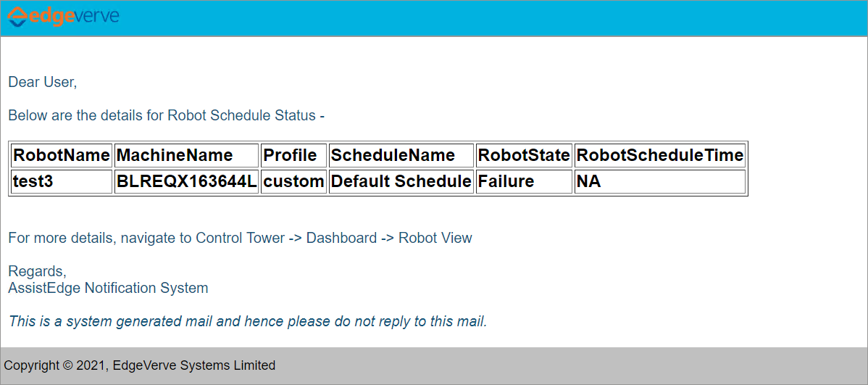Click the EdgeVerve logo icon

coord(17,17)
